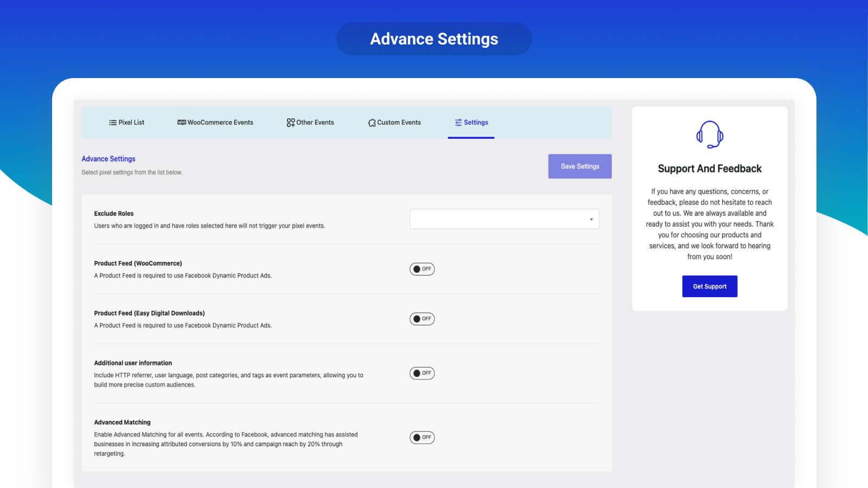Viewport: 868px width, 488px height.
Task: Enable the Product Feed (WooCommerce) toggle
Action: pos(422,269)
